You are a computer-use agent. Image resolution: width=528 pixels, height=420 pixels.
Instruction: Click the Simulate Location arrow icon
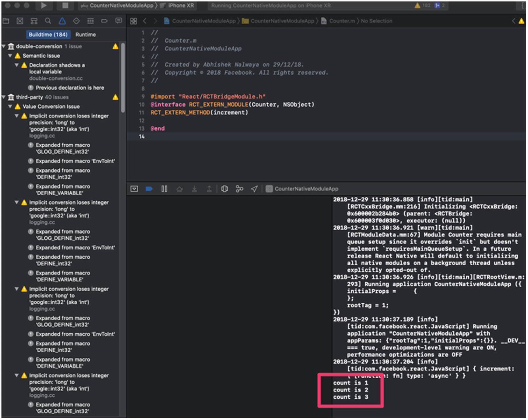(254, 189)
